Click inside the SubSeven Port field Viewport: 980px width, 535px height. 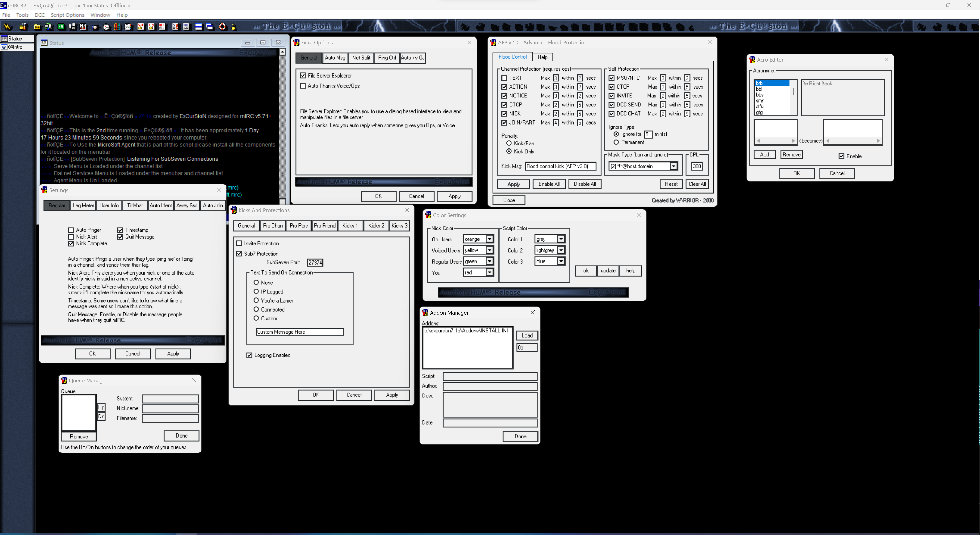[x=315, y=262]
